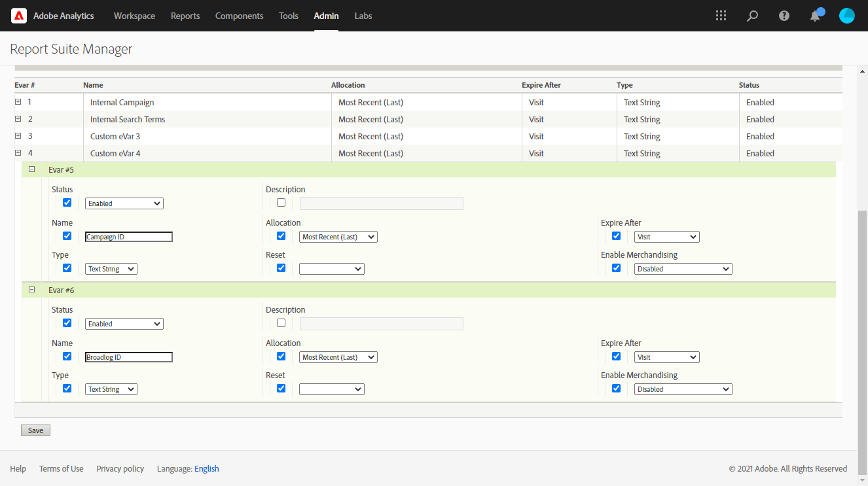Image resolution: width=868 pixels, height=486 pixels.
Task: Click the Campaign ID name field
Action: pyautogui.click(x=129, y=237)
